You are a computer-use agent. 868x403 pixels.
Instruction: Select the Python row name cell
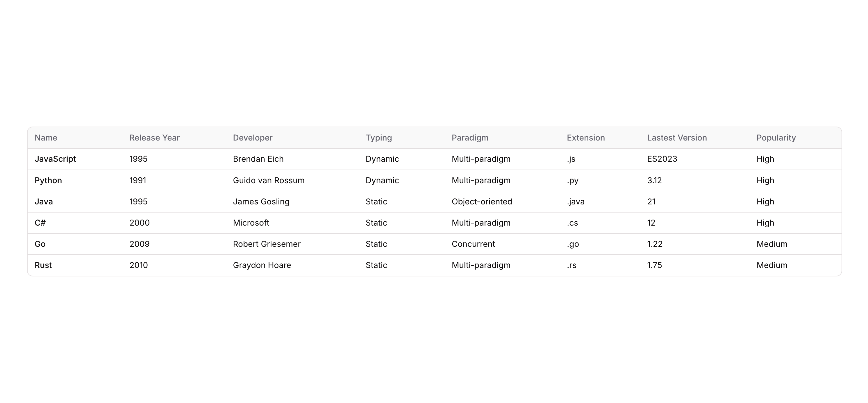tap(48, 181)
